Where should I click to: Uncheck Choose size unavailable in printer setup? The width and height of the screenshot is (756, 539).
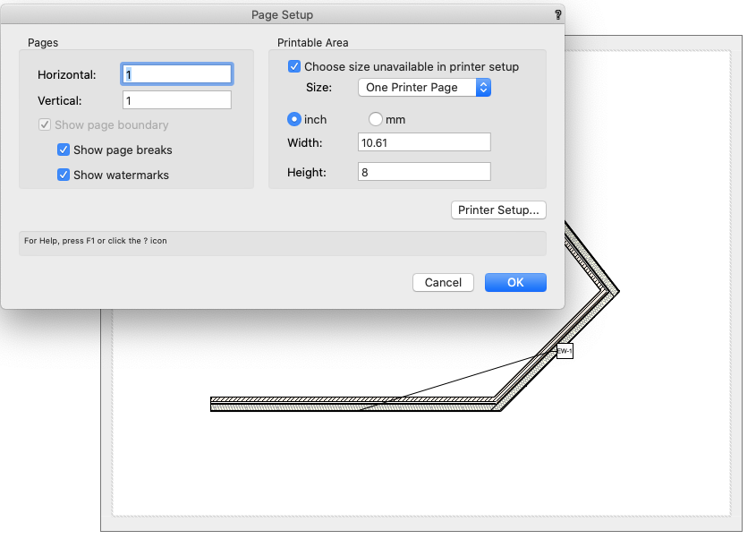coord(294,66)
